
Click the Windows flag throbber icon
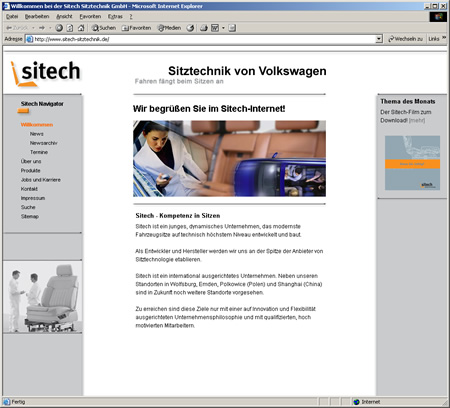coord(438,17)
